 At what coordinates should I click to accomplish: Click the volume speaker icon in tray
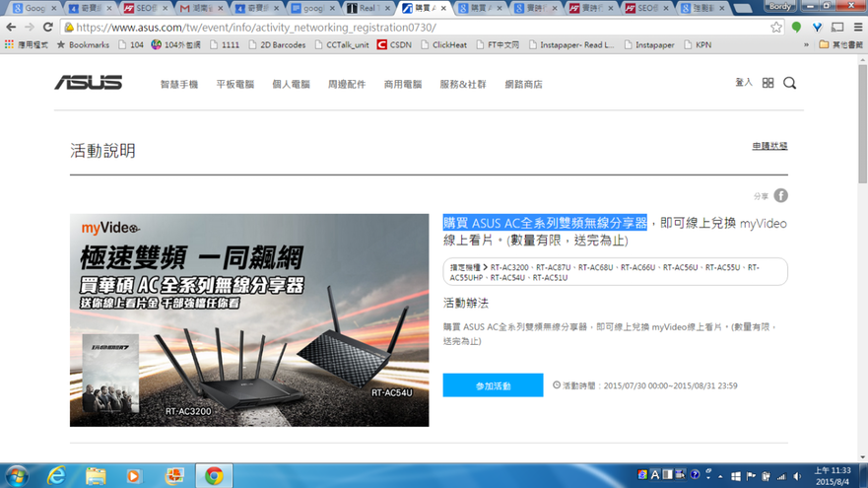coord(797,476)
